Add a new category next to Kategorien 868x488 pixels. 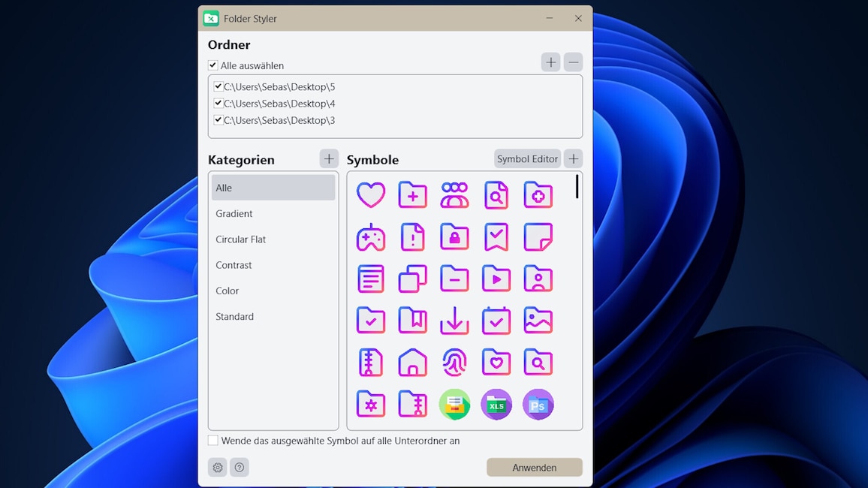coord(329,159)
